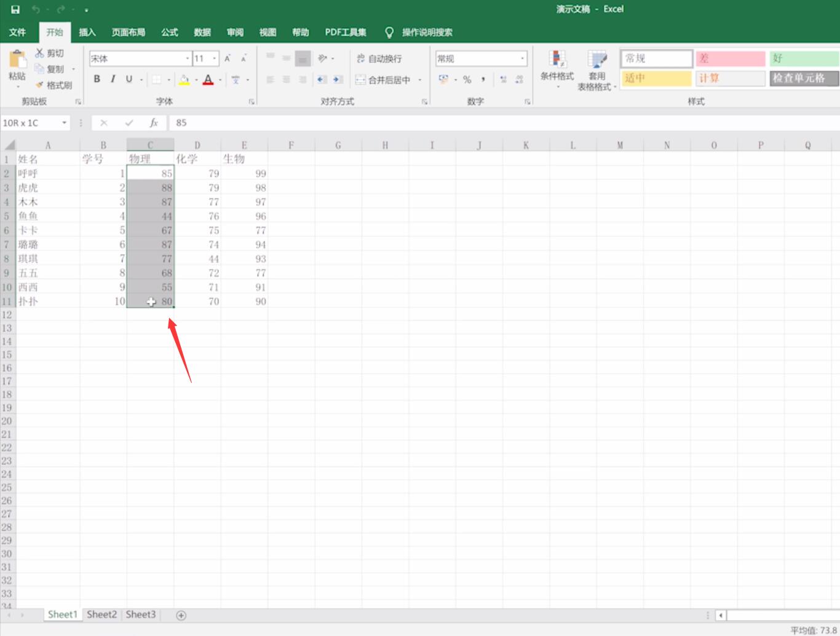
Task: Click the Decrease Decimal icon
Action: (520, 79)
